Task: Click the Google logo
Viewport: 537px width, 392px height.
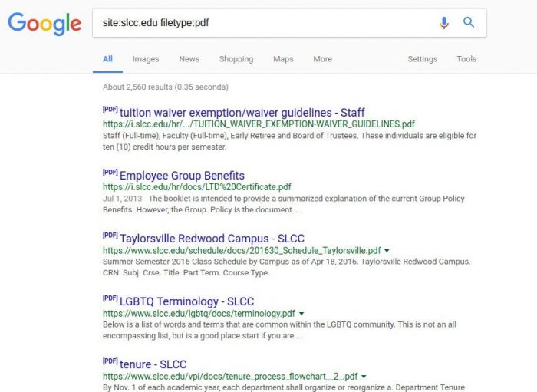Action: click(44, 24)
